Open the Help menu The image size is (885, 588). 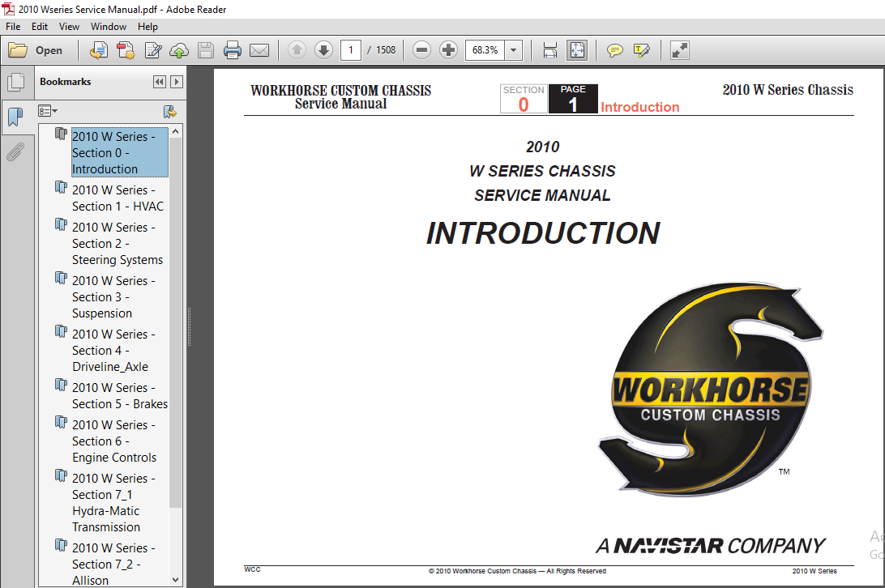(x=147, y=27)
